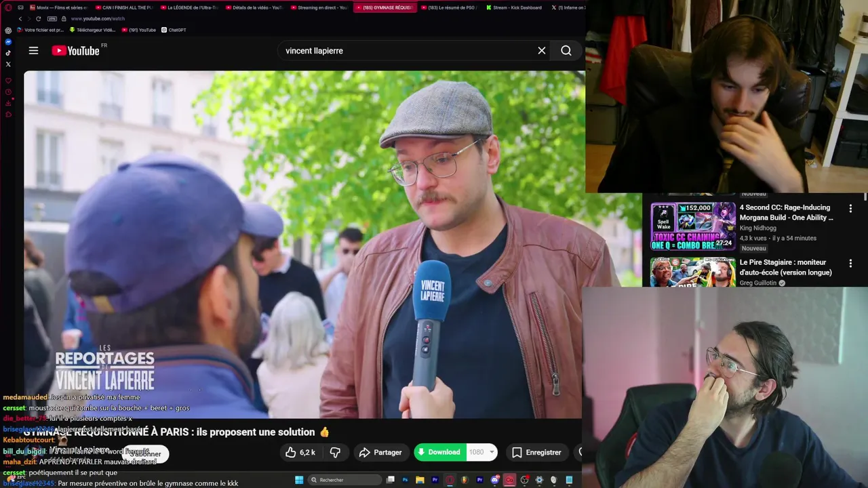
Task: Open extensions cube icon in the Opera sidebar
Action: coord(8,114)
